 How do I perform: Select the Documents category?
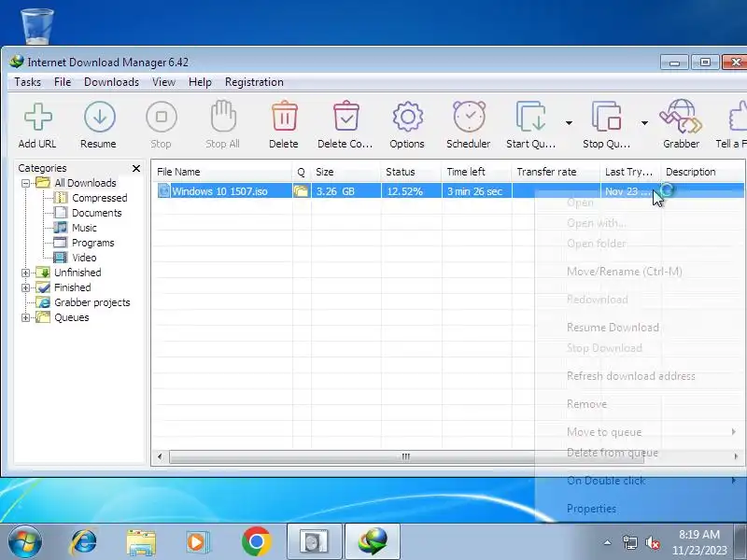click(x=97, y=213)
